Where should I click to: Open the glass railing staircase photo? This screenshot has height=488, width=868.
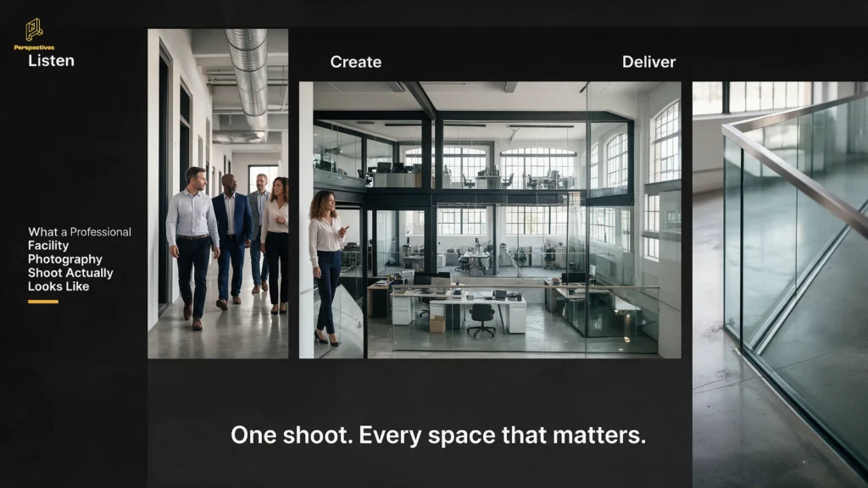click(x=780, y=285)
